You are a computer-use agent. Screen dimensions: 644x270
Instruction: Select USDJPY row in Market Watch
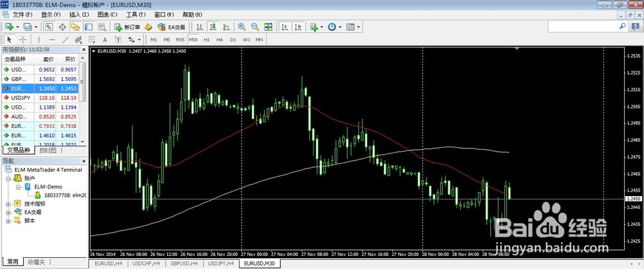point(41,98)
